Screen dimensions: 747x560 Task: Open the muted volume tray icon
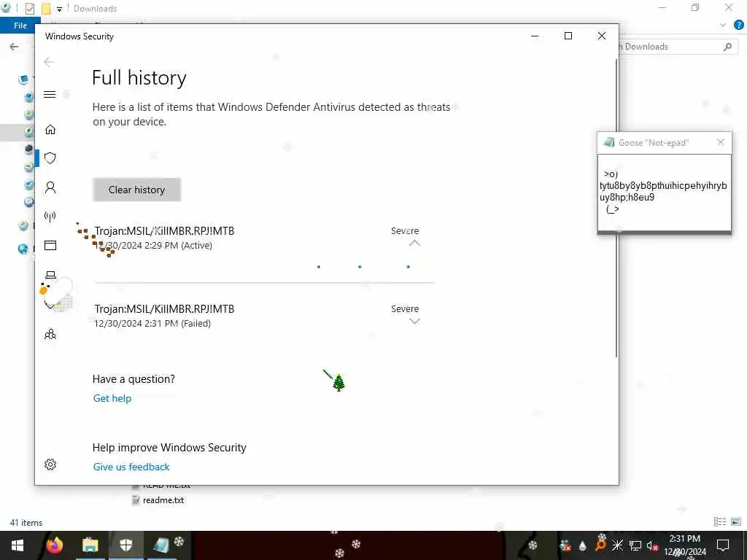pyautogui.click(x=652, y=545)
